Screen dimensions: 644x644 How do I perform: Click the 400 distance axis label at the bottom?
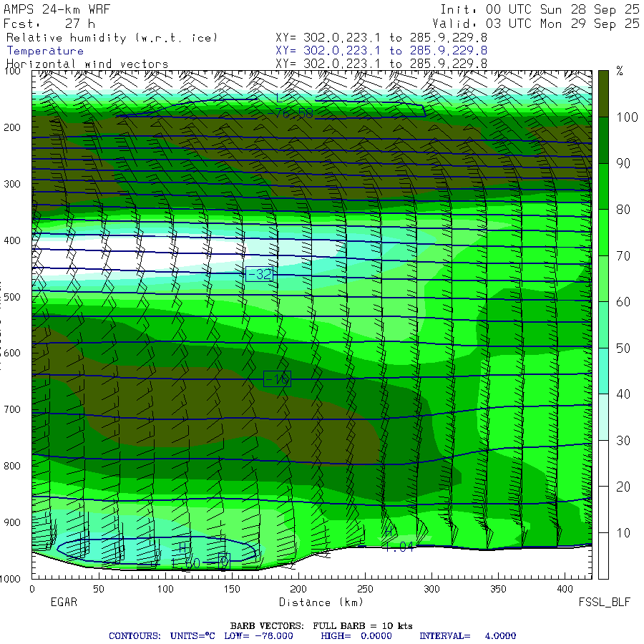point(565,589)
